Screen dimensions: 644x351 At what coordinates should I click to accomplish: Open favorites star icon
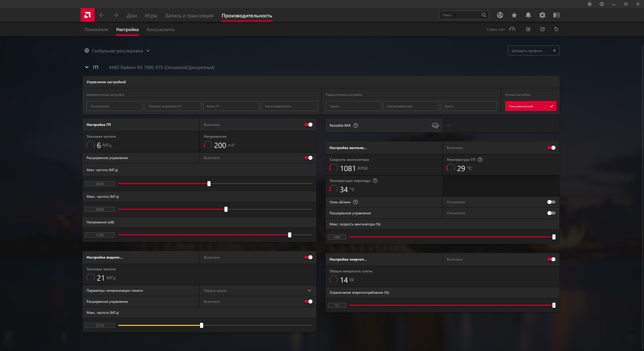point(514,15)
